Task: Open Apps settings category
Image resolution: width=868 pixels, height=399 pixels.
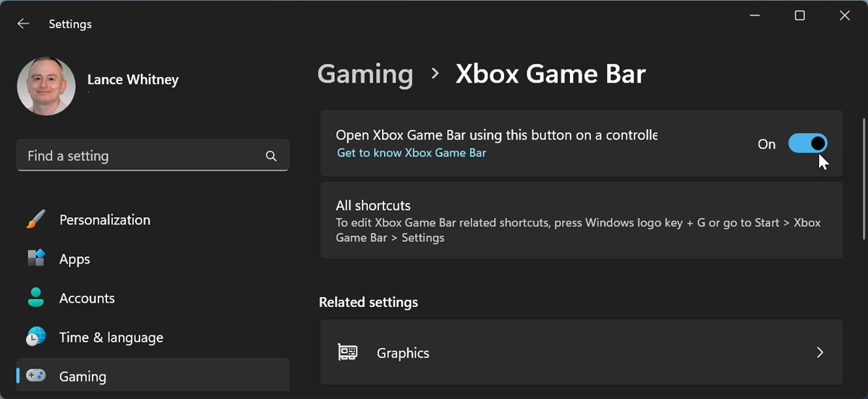Action: (x=153, y=259)
